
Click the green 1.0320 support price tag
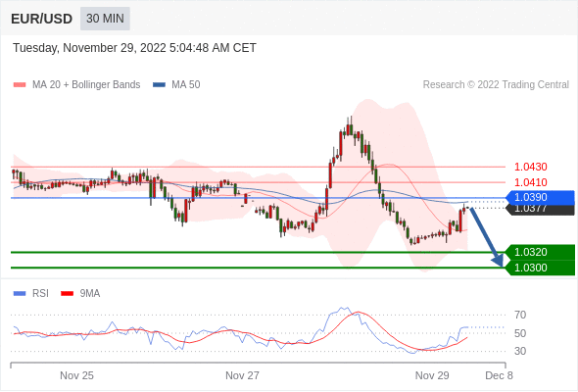coord(541,252)
